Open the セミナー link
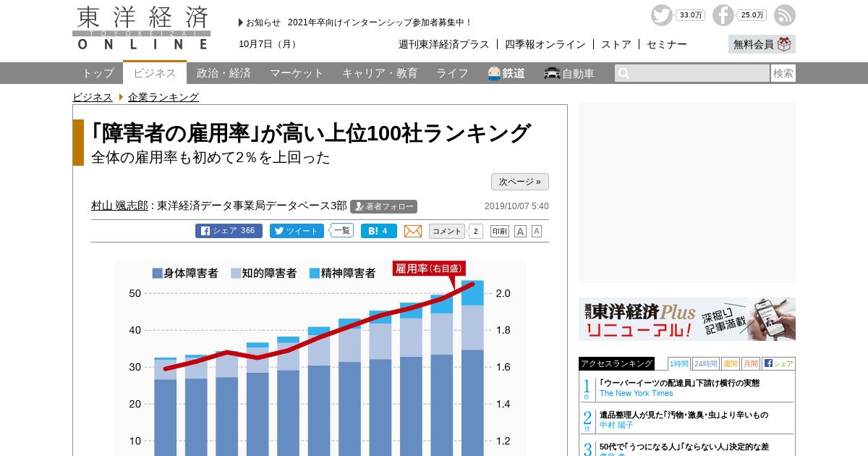 667,44
